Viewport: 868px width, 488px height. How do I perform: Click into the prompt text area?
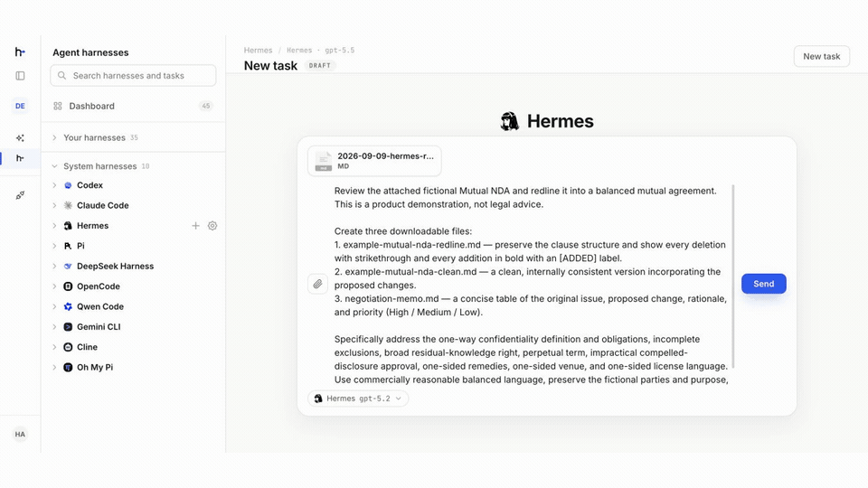(x=531, y=285)
